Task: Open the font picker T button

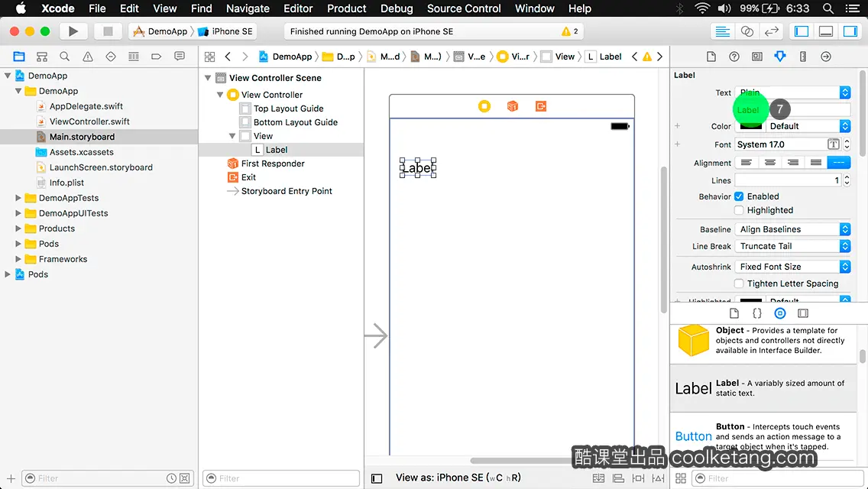Action: (x=833, y=144)
